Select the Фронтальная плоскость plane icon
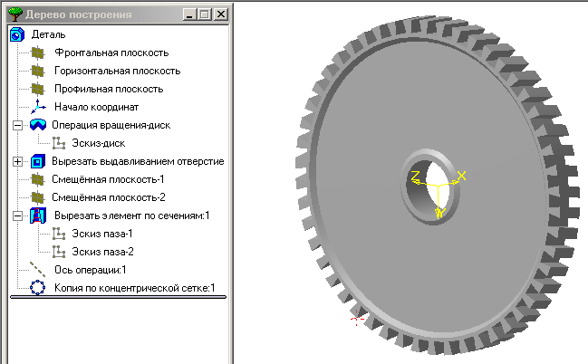The height and width of the screenshot is (364, 588). 37,53
